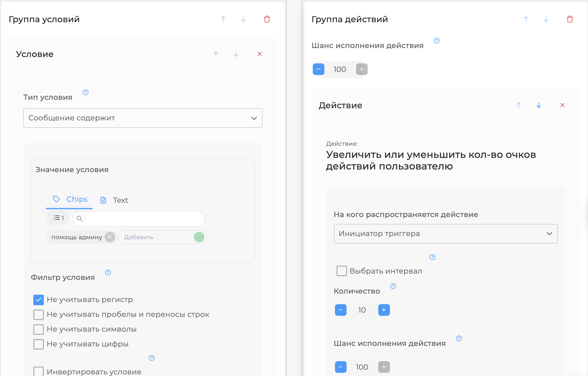Click the list counter chip showing 1

click(x=58, y=218)
